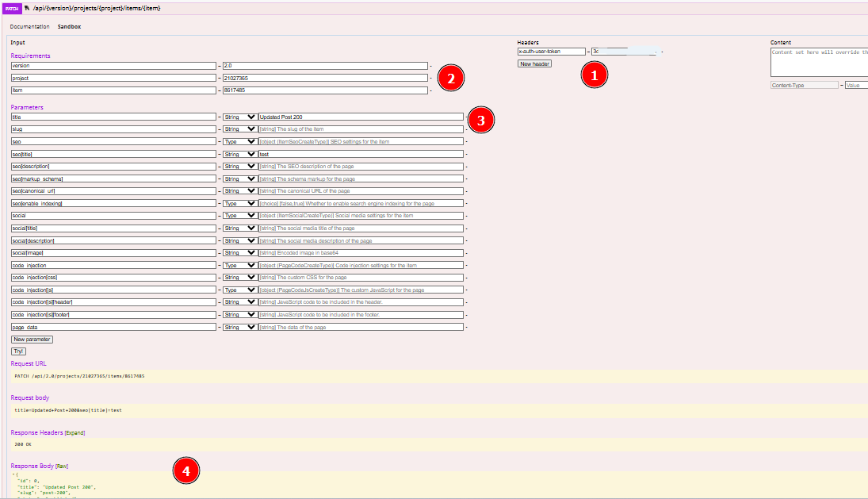Click the request body text line
The height and width of the screenshot is (499, 868).
(68, 410)
